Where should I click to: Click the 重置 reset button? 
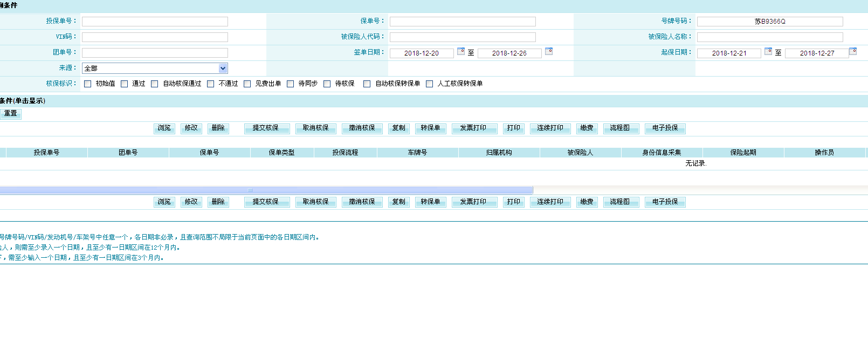click(x=11, y=114)
